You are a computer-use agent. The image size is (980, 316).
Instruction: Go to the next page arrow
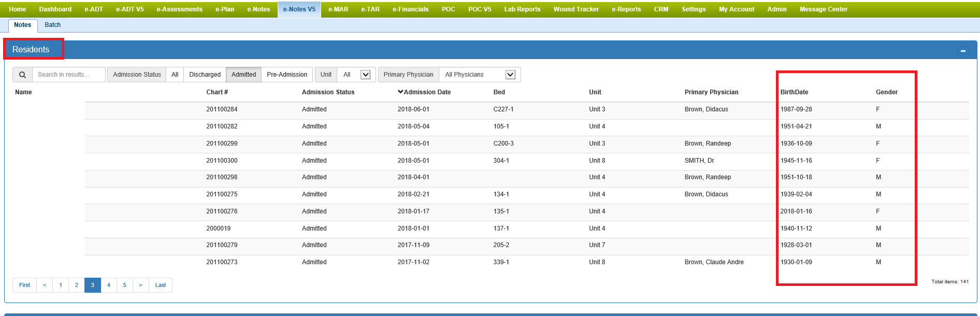pyautogui.click(x=140, y=285)
